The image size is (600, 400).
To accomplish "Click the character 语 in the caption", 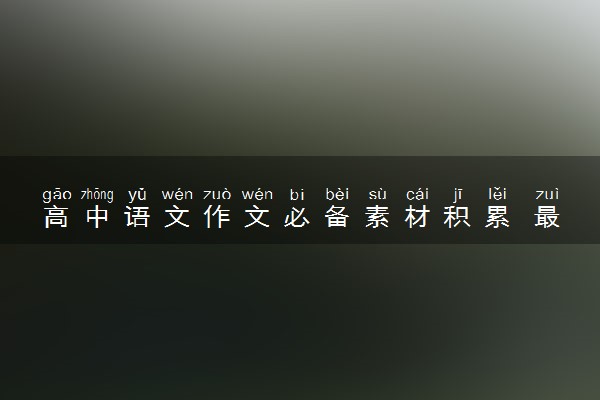I will 137,217.
